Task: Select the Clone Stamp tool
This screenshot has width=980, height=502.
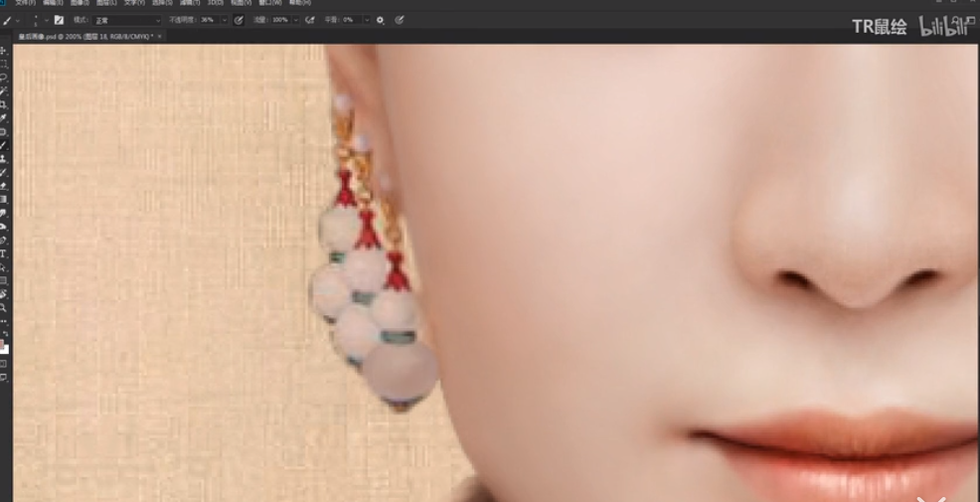Action: point(4,159)
